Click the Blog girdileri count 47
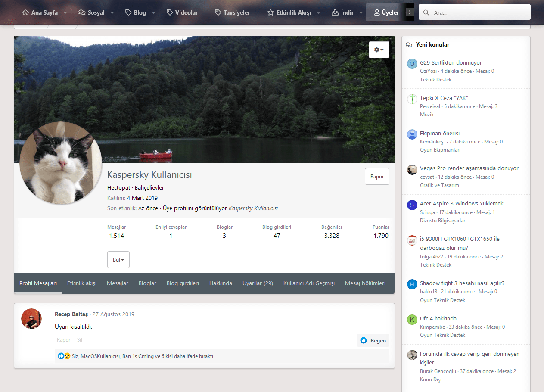This screenshot has width=544, height=392. 277,236
